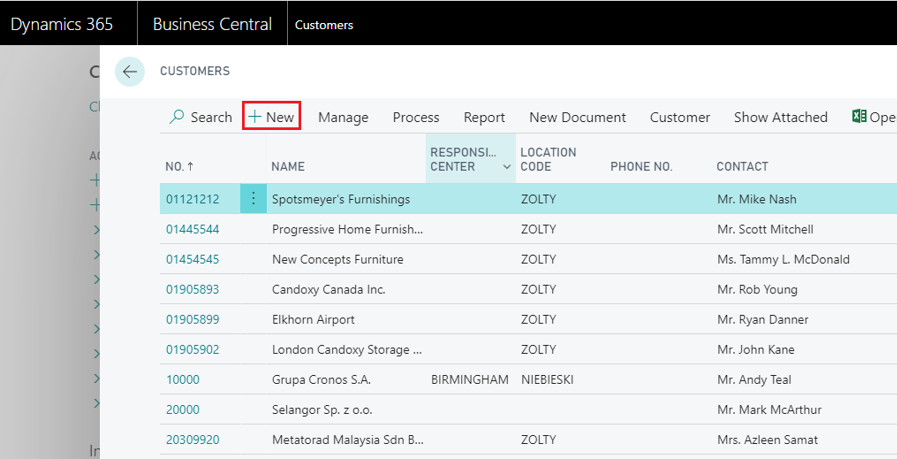Open customer number 10000
897x459 pixels.
182,379
